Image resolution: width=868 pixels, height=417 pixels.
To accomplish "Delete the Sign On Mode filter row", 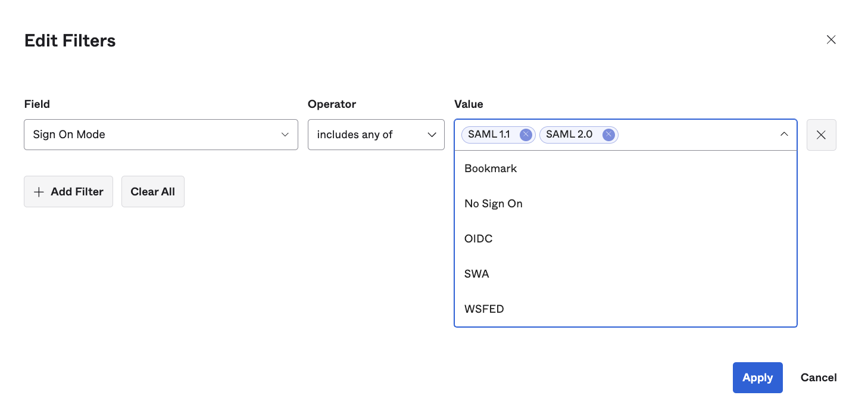I will coord(821,135).
